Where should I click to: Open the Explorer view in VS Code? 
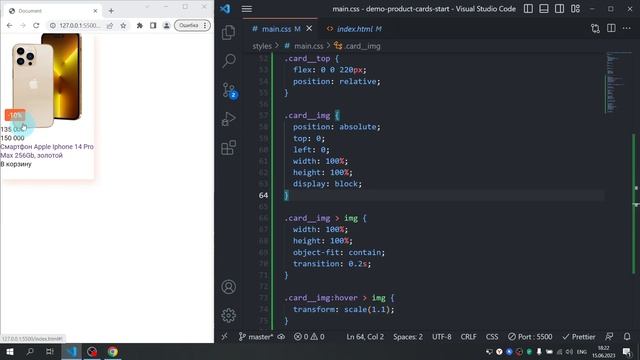pyautogui.click(x=229, y=32)
